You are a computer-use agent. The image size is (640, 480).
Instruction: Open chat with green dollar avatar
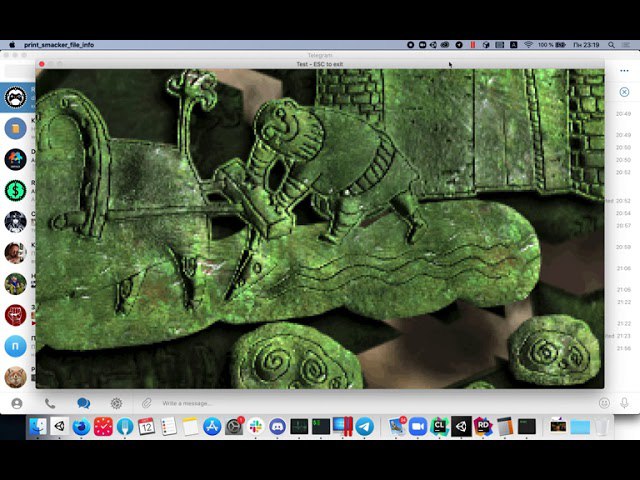(16, 191)
